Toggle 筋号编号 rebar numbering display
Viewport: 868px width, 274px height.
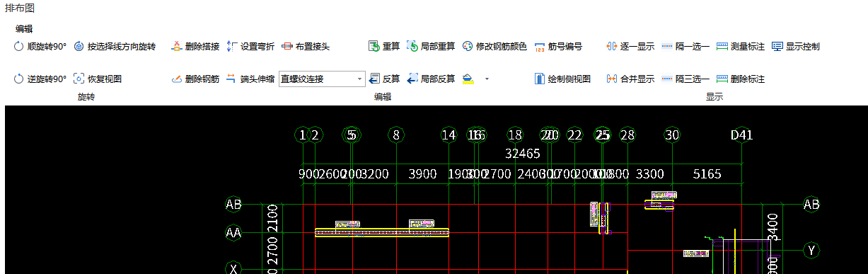[x=559, y=47]
